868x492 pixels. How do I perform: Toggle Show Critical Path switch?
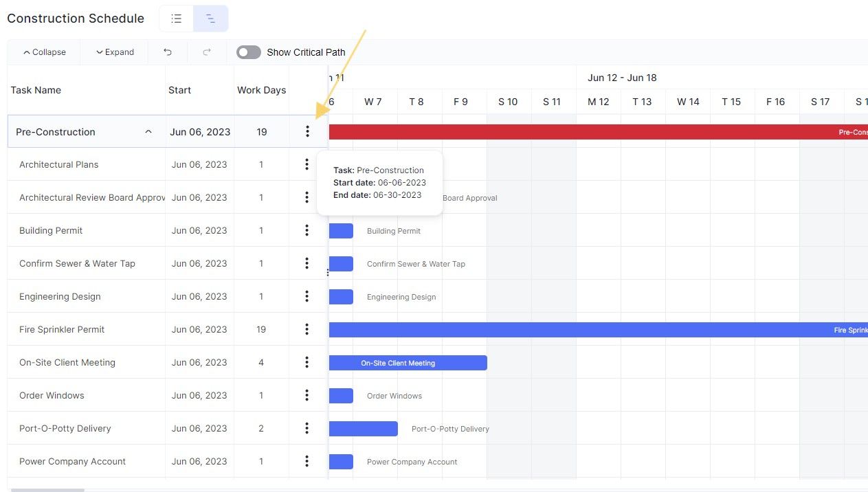pos(249,52)
